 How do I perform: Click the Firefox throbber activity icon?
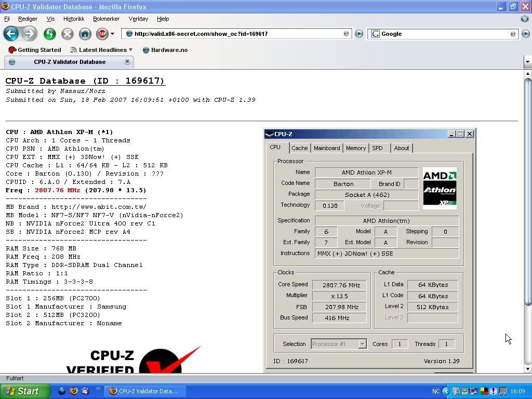[525, 19]
